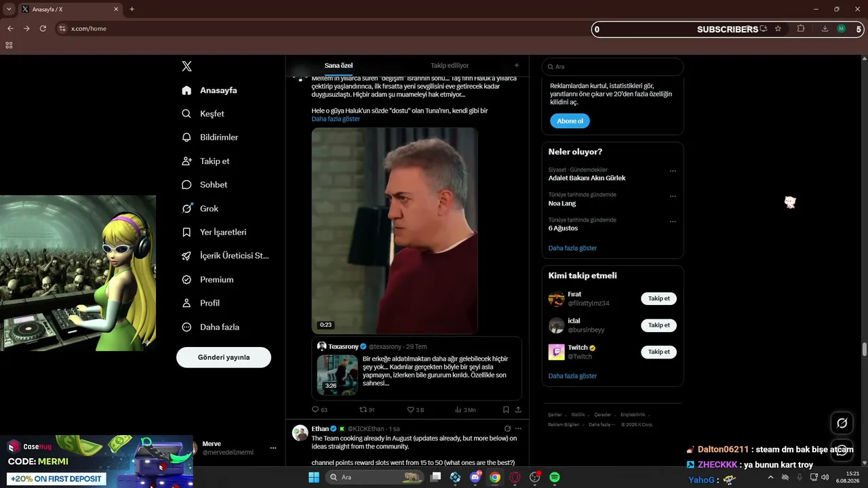Open more options on Ethan's post
The image size is (868, 488).
click(519, 429)
